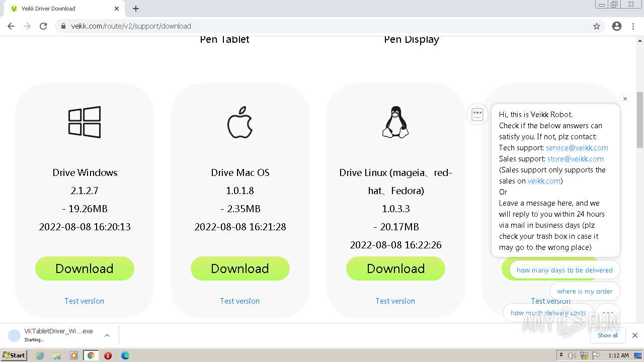Select 'how much delivery costs' suggestion
Viewport: 644px width, 362px height.
(x=548, y=313)
